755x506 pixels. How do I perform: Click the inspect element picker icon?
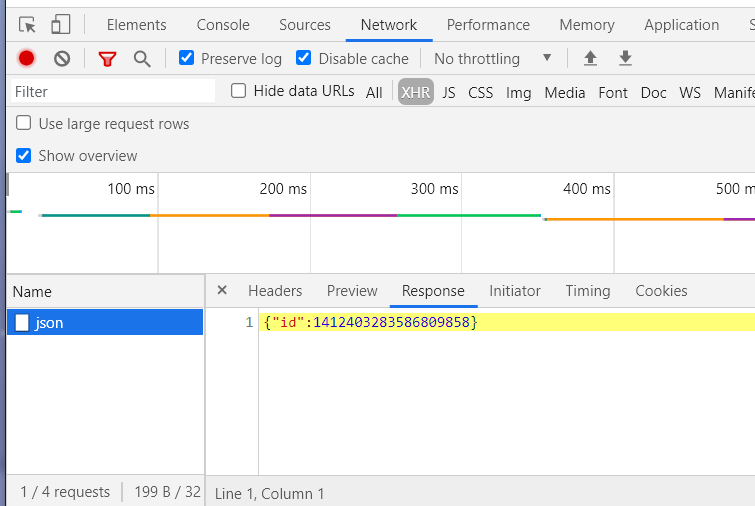coord(28,25)
